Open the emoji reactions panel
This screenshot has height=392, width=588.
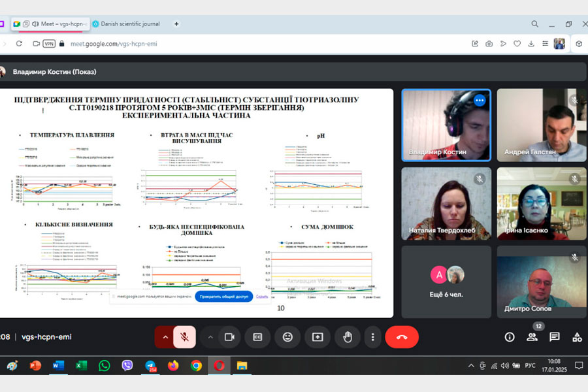pyautogui.click(x=287, y=337)
